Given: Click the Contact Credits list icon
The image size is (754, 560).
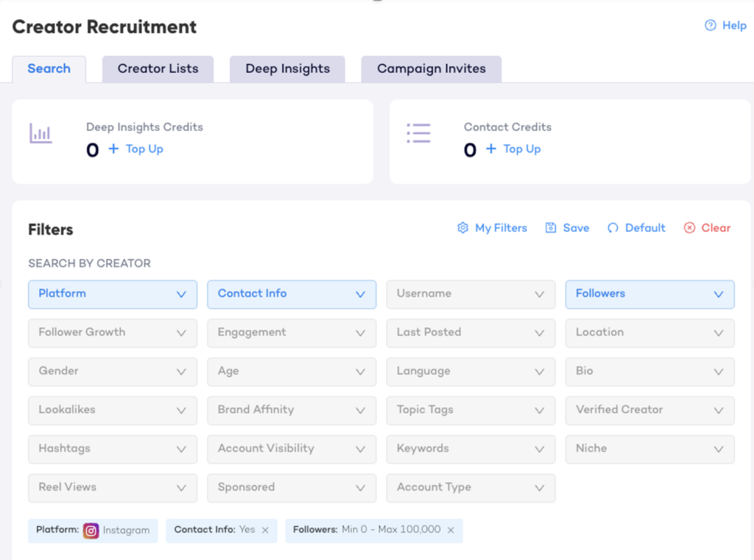Looking at the screenshot, I should [x=418, y=133].
